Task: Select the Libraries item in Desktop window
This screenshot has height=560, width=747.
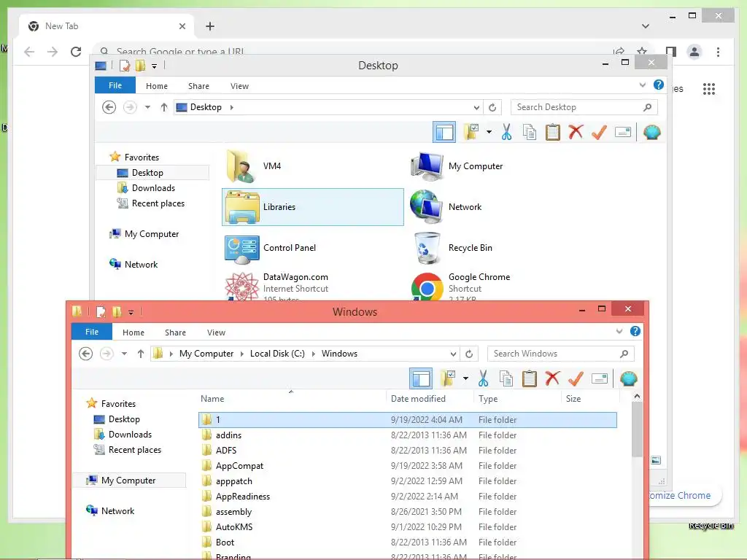Action: tap(312, 206)
